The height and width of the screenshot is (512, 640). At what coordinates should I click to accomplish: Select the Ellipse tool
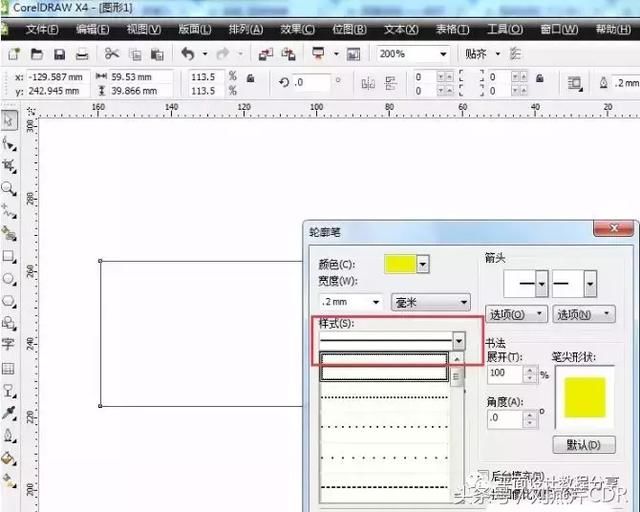9,279
